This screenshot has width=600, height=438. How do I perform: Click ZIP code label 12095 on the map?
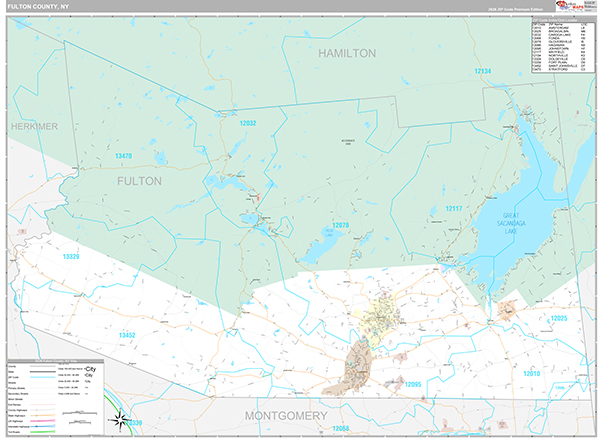tap(413, 384)
